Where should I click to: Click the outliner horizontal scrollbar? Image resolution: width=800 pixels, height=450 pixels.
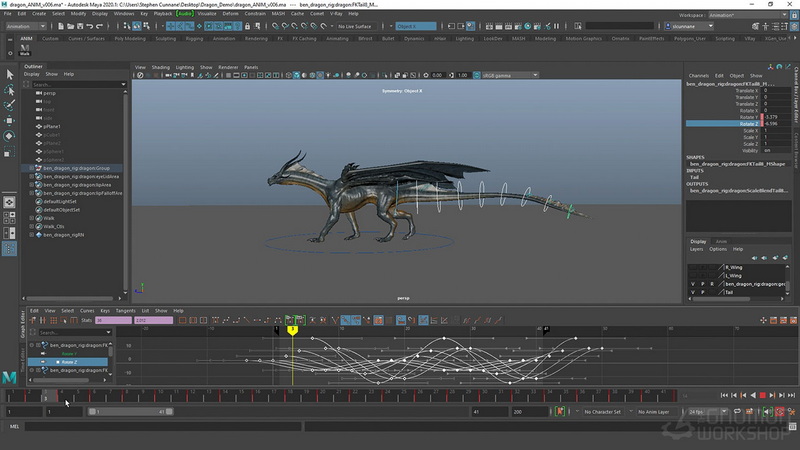(70, 298)
